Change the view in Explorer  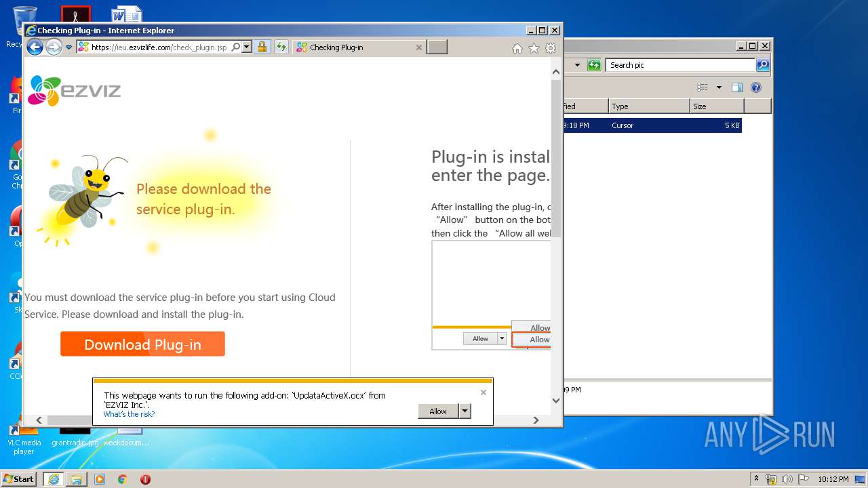[703, 87]
